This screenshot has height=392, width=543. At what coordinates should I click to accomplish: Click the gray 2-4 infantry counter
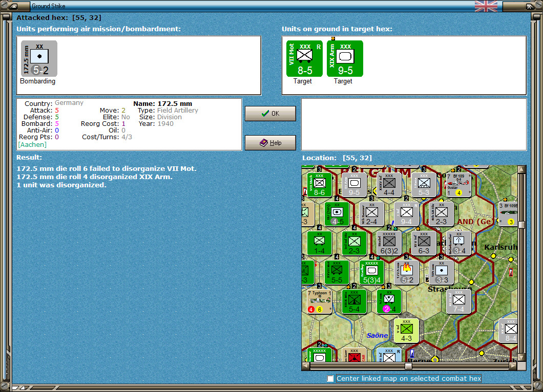point(371,214)
